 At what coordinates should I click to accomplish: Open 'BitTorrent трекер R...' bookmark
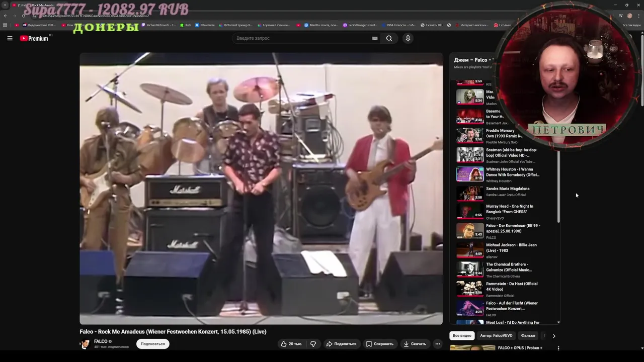pos(235,25)
